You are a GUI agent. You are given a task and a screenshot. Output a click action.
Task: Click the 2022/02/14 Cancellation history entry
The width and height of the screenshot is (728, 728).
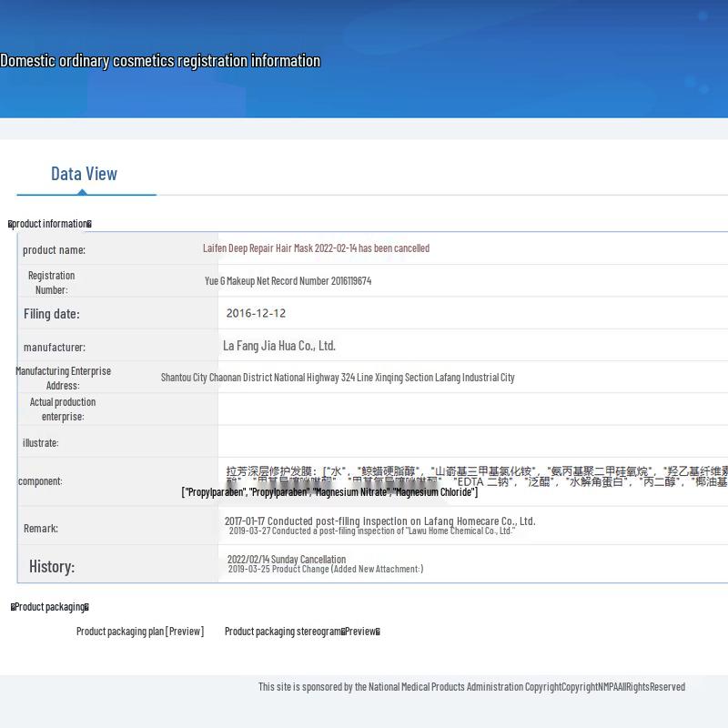pyautogui.click(x=287, y=559)
